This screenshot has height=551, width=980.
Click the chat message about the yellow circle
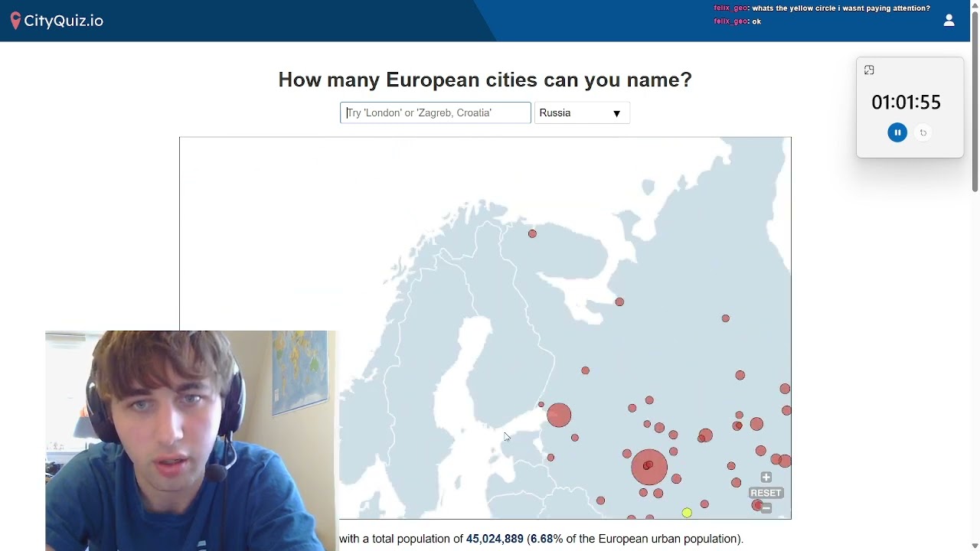click(x=822, y=8)
